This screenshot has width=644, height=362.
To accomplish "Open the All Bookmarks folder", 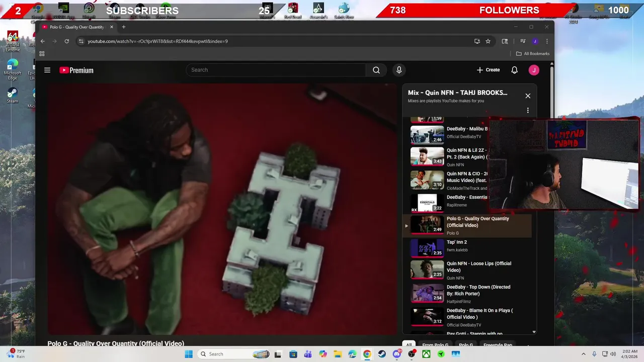I will pyautogui.click(x=533, y=53).
